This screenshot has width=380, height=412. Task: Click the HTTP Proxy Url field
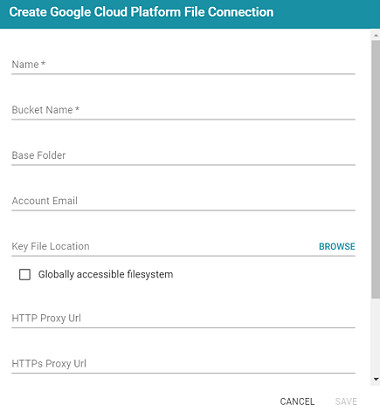point(183,318)
